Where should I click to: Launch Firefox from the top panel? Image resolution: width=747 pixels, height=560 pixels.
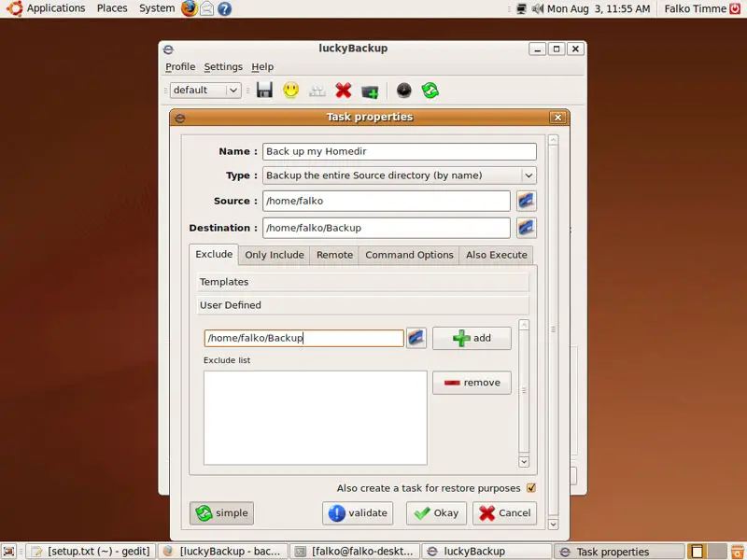pyautogui.click(x=190, y=8)
